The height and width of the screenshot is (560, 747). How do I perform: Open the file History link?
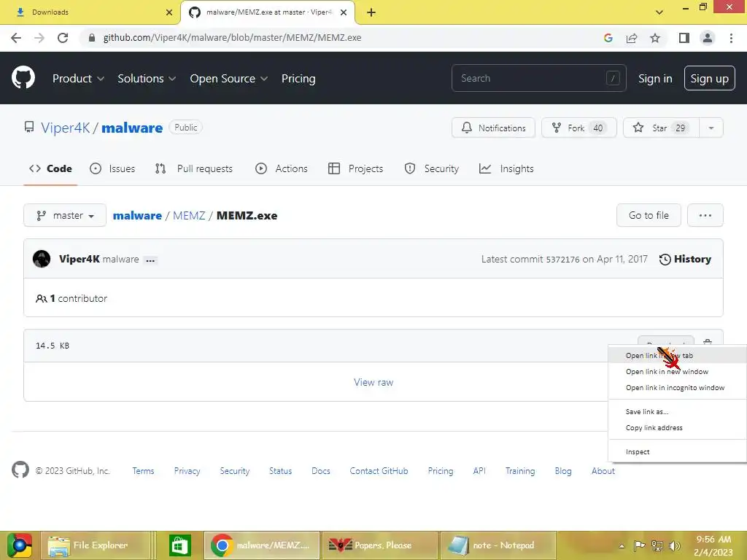685,259
